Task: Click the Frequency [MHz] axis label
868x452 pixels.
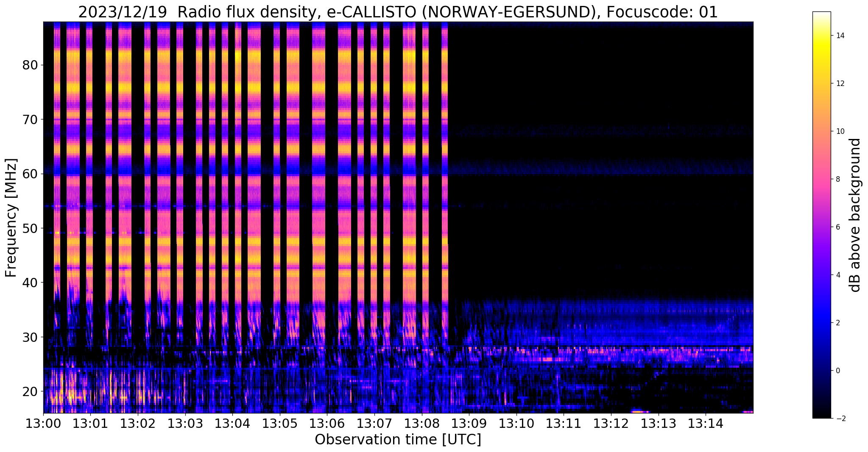Action: [11, 218]
